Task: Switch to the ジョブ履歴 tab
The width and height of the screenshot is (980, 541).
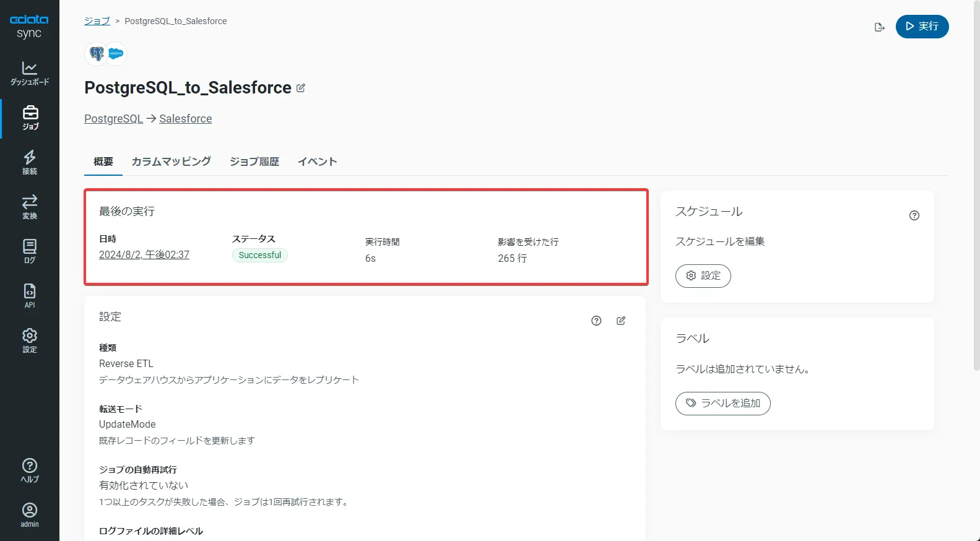Action: click(254, 162)
